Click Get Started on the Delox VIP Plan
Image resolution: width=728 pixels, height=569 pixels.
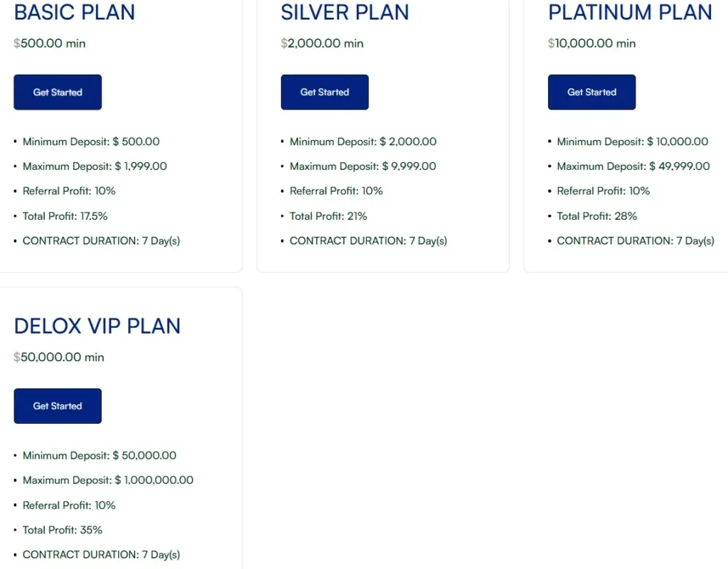coord(57,405)
